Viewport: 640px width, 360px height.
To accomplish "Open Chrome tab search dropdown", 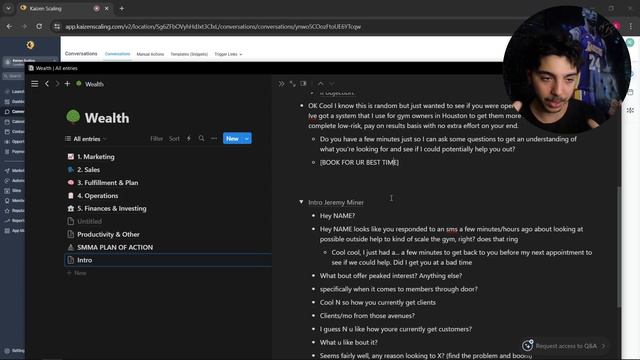I will click(8, 8).
